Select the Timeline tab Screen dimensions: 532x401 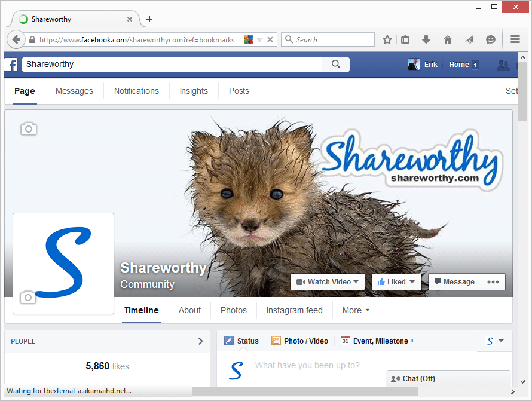pyautogui.click(x=142, y=310)
